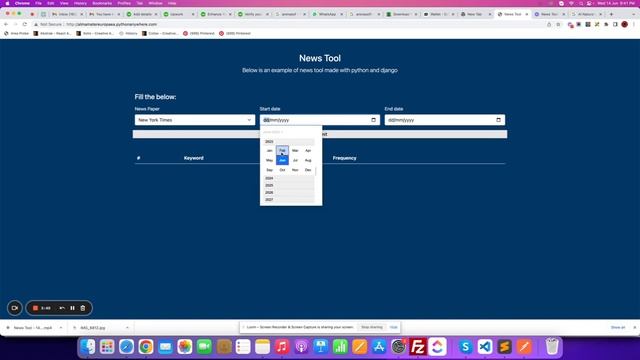Choose Sep in the month picker
The image size is (640, 360).
click(x=269, y=170)
